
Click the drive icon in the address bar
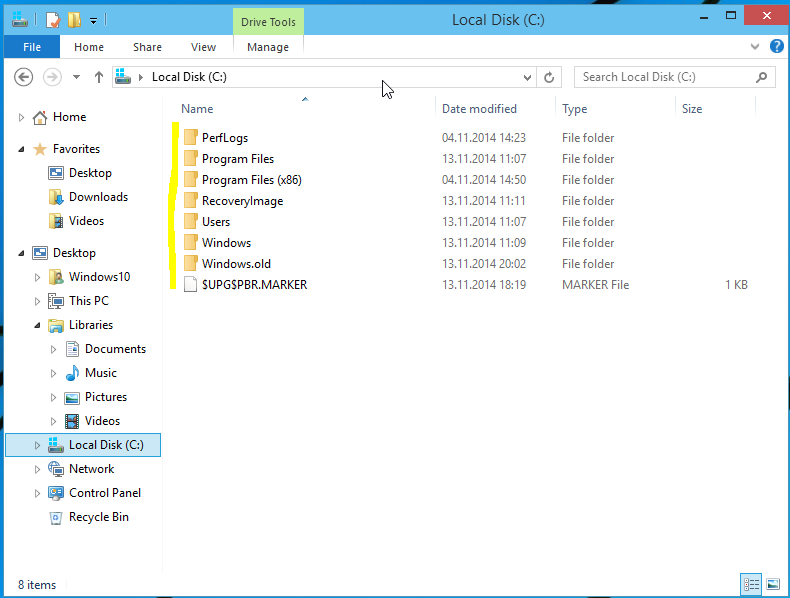point(122,77)
